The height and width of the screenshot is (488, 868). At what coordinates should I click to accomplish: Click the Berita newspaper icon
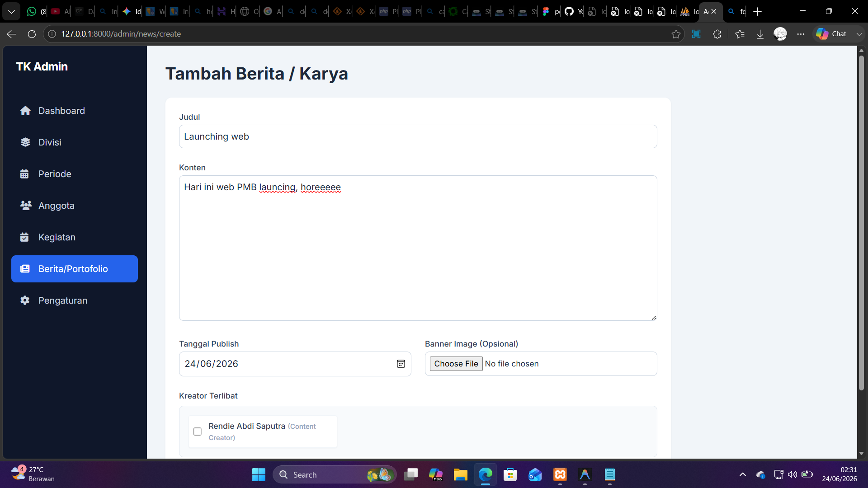click(x=25, y=269)
